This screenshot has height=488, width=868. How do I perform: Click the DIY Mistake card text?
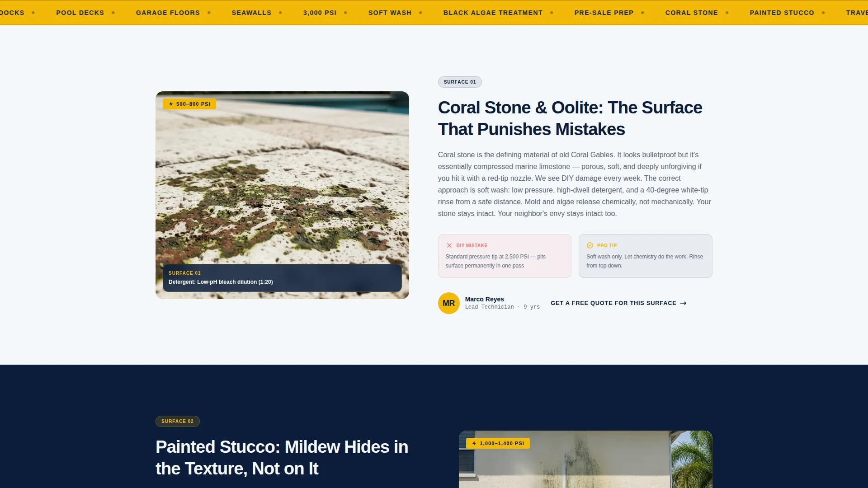(495, 261)
